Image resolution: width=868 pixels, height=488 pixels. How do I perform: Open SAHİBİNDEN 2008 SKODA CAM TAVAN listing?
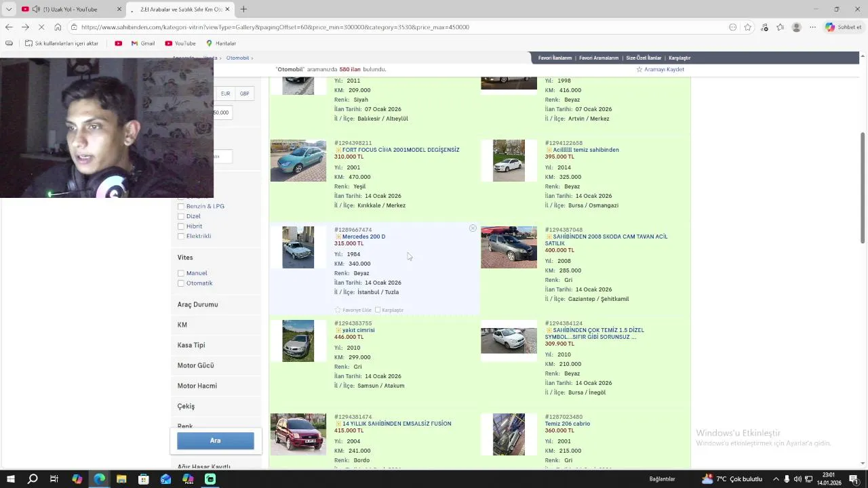[606, 239]
